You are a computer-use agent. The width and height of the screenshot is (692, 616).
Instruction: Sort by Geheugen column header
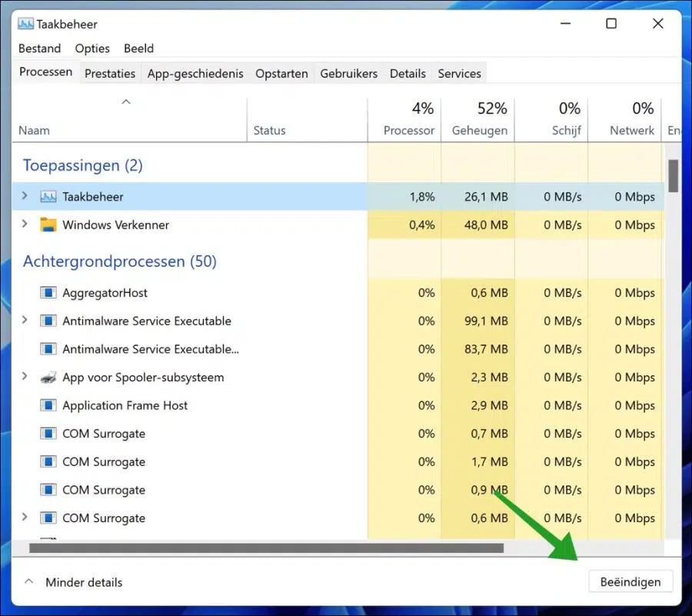click(478, 120)
